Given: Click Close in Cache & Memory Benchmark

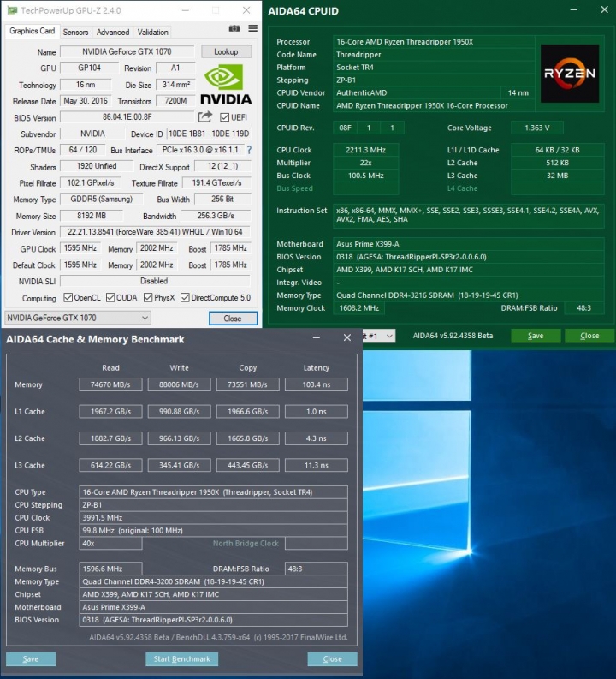Looking at the screenshot, I should coord(332,658).
